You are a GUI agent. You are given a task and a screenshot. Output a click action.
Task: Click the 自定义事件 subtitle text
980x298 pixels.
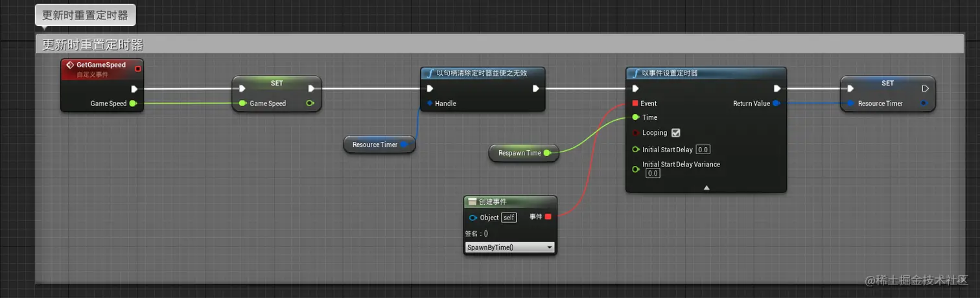pyautogui.click(x=93, y=75)
